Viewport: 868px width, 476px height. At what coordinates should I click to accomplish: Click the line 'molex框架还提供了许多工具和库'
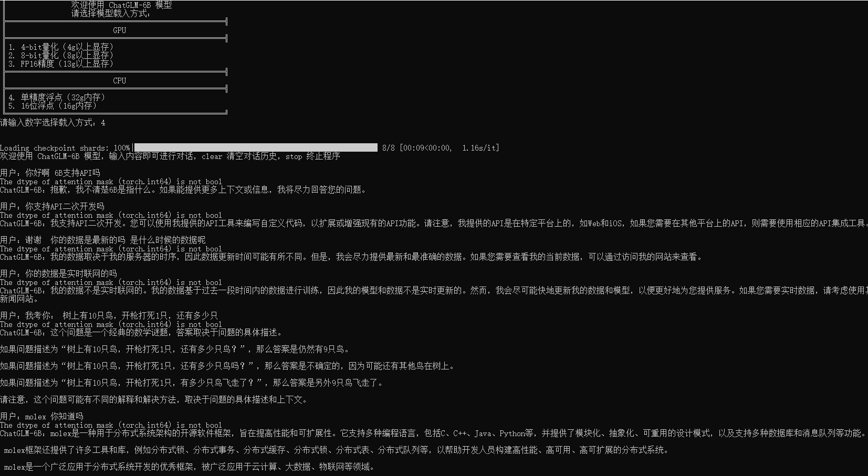click(336, 450)
